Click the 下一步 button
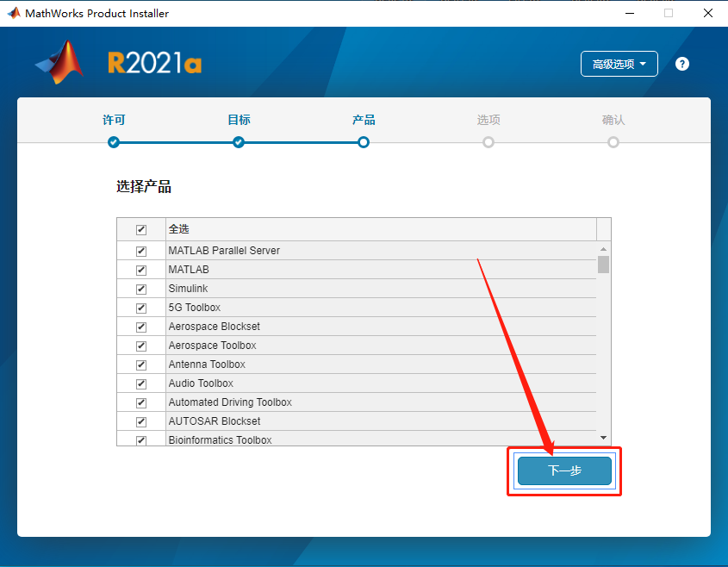Image resolution: width=728 pixels, height=567 pixels. (564, 470)
